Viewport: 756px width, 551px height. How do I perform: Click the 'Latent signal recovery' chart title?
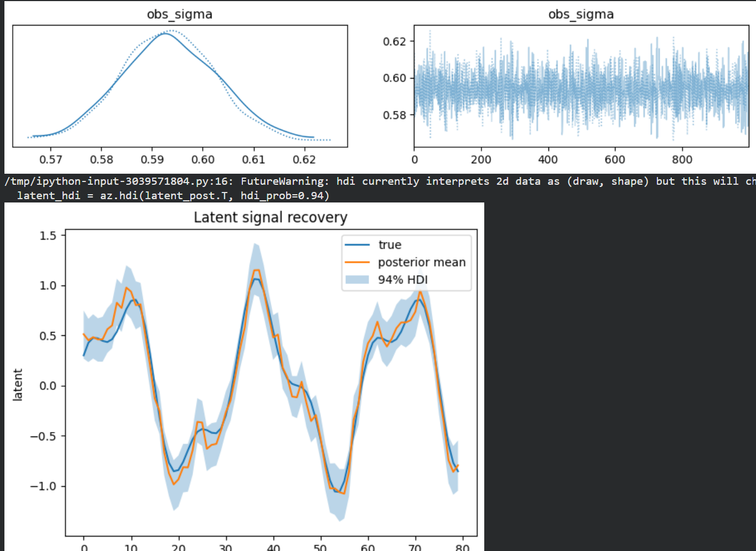pyautogui.click(x=271, y=217)
